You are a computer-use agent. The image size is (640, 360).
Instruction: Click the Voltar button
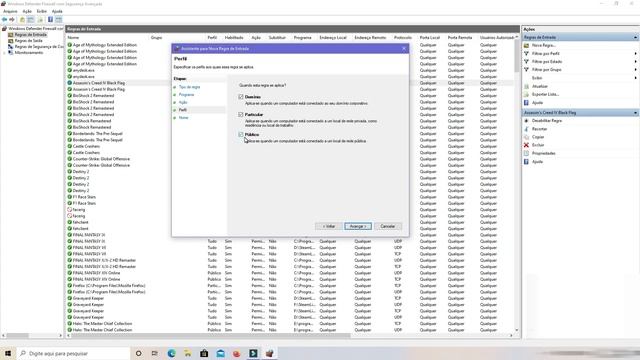(329, 226)
